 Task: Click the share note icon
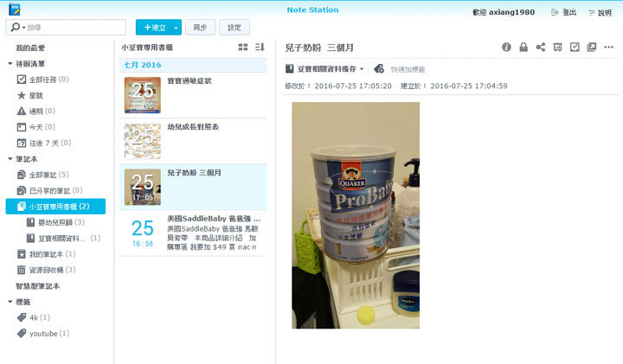(x=540, y=47)
